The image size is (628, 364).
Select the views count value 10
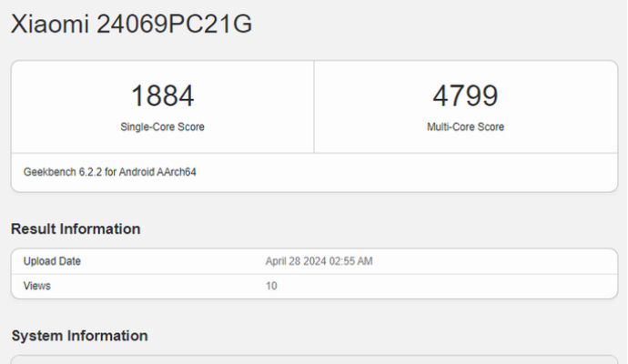point(271,286)
